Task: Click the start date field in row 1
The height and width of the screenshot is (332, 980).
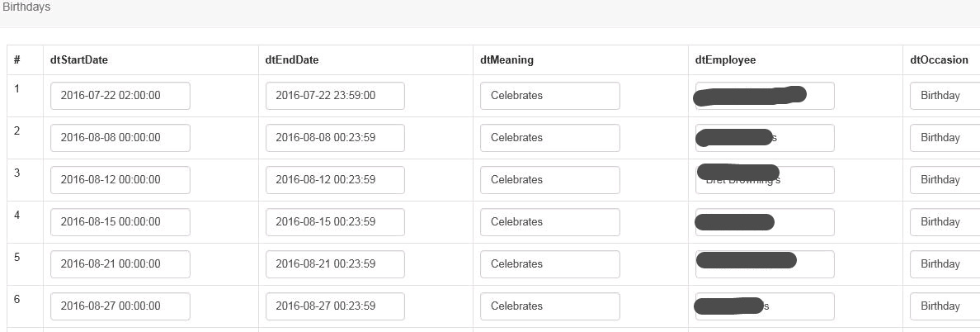Action: 120,96
